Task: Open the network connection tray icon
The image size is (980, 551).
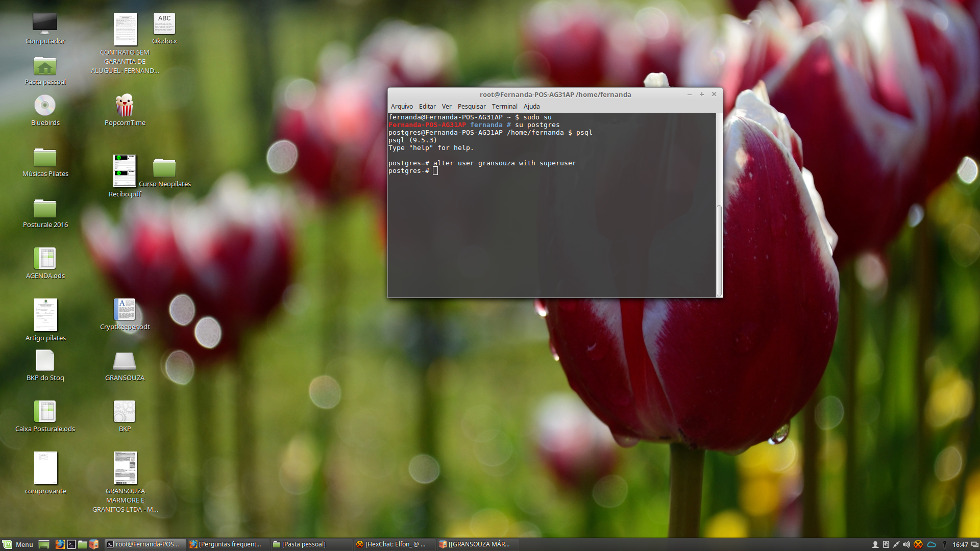Action: (896, 544)
